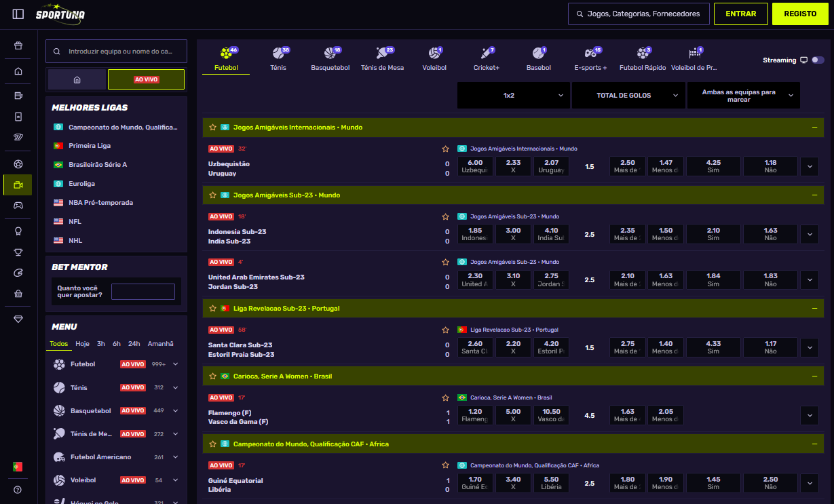Favorite the Uzbequistão vs Uruguay match star
The image size is (834, 504).
446,149
